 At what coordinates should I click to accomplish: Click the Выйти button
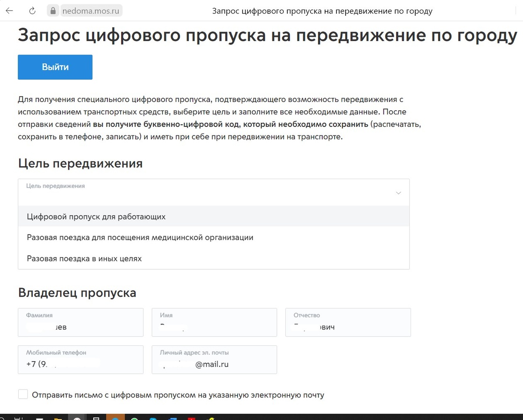[55, 67]
